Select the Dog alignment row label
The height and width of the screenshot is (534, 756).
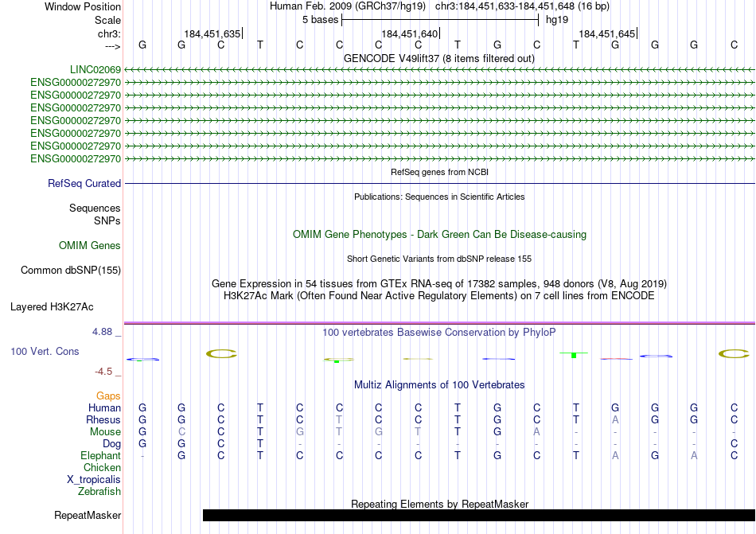(x=111, y=444)
